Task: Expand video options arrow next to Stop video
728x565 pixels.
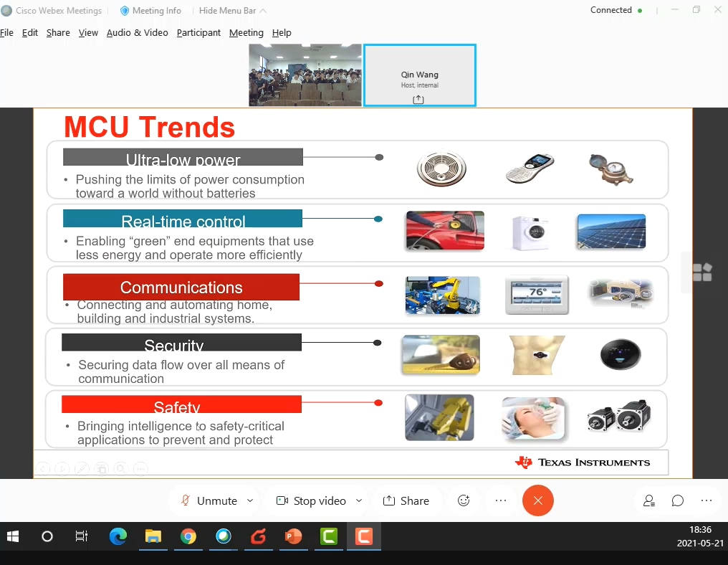Action: 359,500
